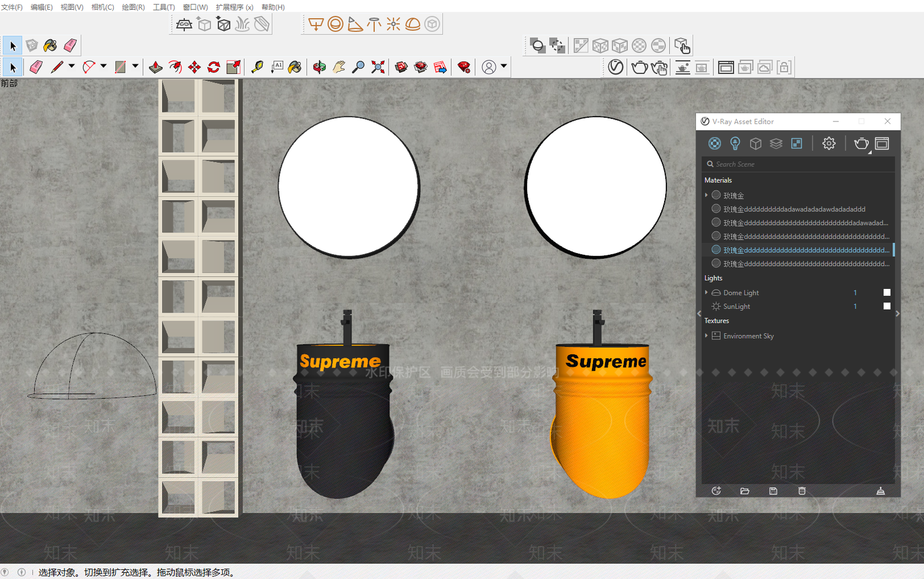Select the Text label tool

tap(277, 68)
